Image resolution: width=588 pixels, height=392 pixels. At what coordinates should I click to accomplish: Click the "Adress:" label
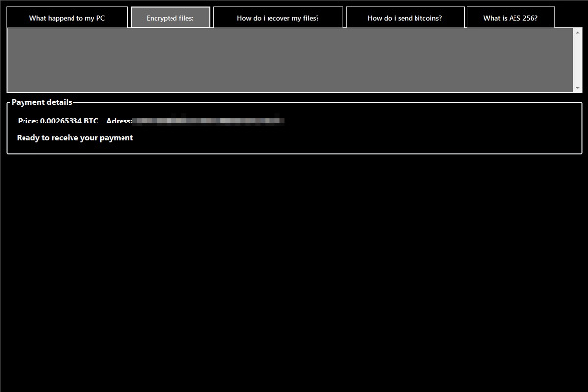pos(119,121)
